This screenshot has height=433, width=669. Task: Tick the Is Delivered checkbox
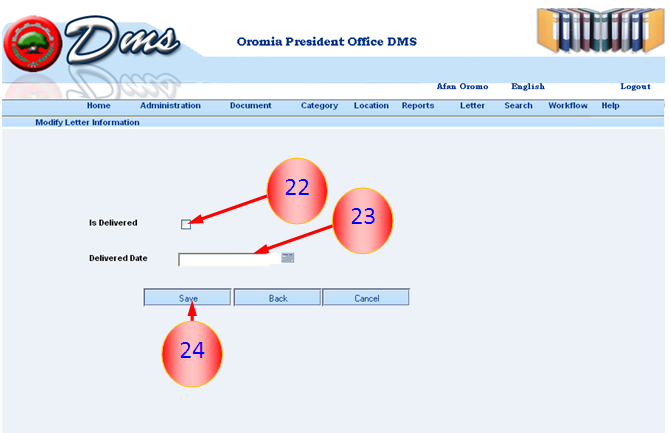point(186,224)
